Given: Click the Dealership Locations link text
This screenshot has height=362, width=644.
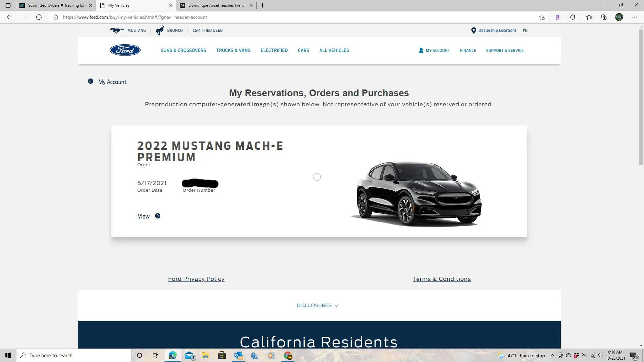Looking at the screenshot, I should (497, 30).
